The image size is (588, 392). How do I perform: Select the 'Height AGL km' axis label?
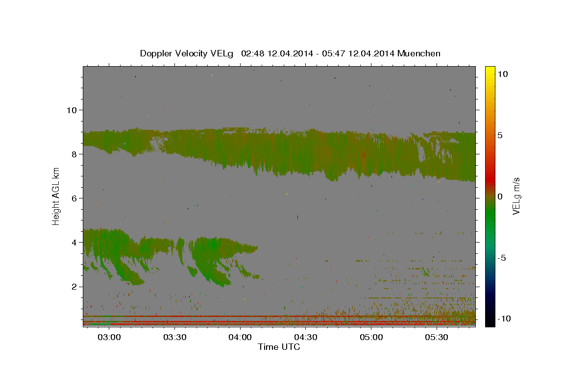point(56,196)
